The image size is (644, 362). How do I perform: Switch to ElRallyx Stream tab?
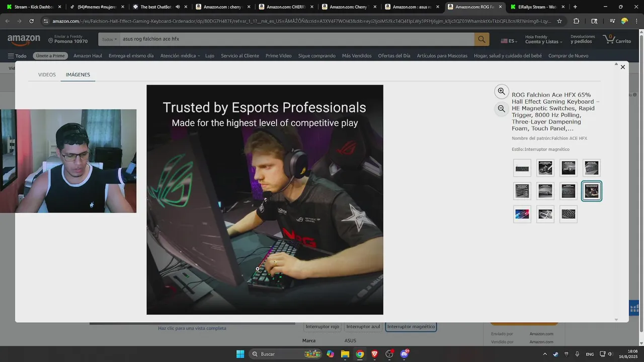(x=536, y=7)
